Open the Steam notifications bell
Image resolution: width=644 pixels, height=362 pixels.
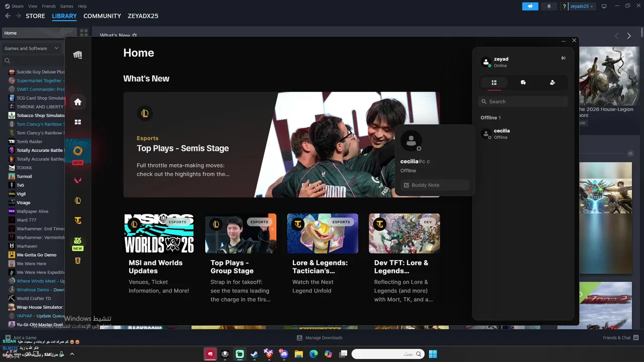[549, 6]
